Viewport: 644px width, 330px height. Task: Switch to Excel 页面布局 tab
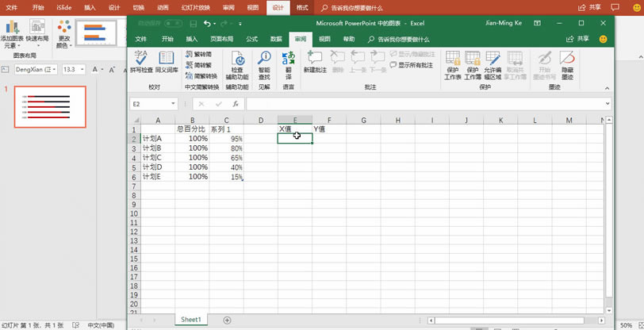click(222, 39)
